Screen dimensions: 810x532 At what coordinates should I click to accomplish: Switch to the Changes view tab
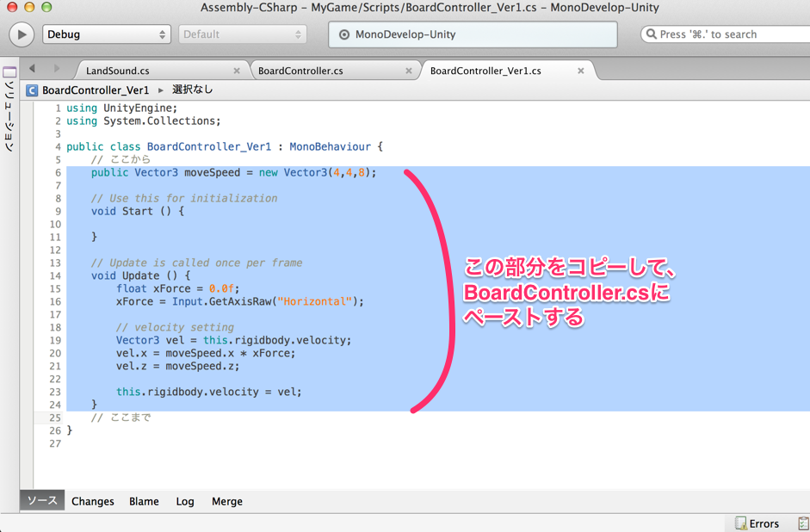(x=93, y=502)
